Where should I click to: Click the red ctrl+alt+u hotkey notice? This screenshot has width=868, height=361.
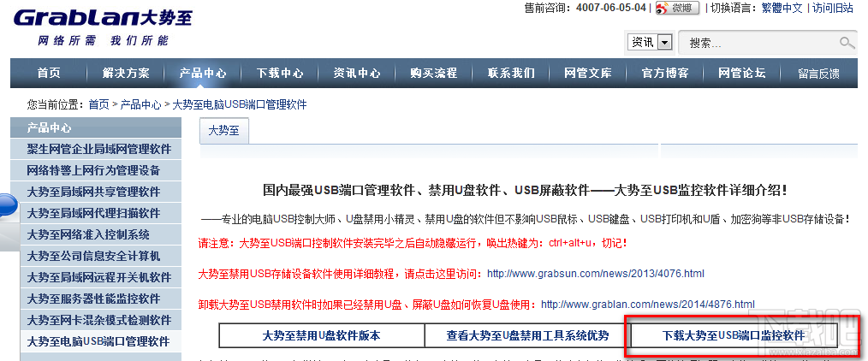pos(413,243)
